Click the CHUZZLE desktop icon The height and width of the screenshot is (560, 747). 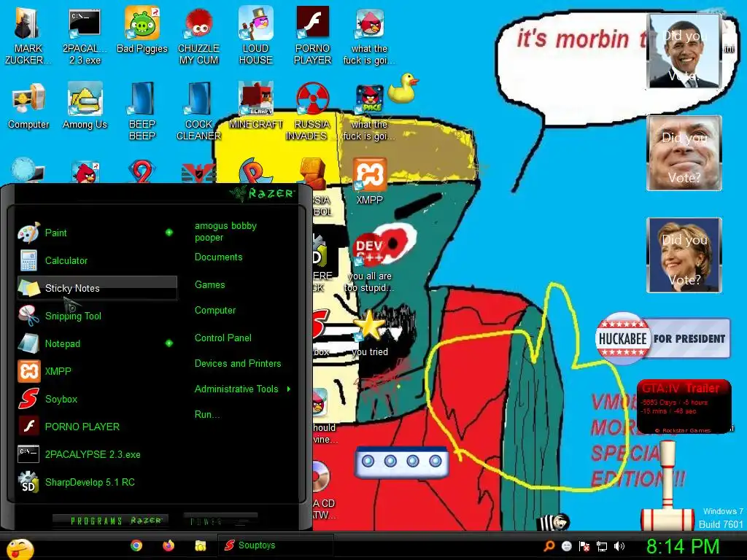click(x=198, y=35)
